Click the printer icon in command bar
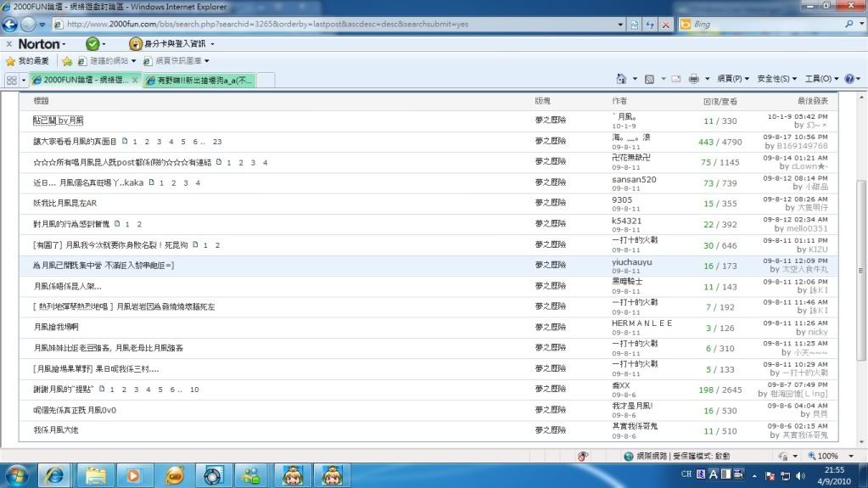The image size is (868, 488). coord(693,79)
